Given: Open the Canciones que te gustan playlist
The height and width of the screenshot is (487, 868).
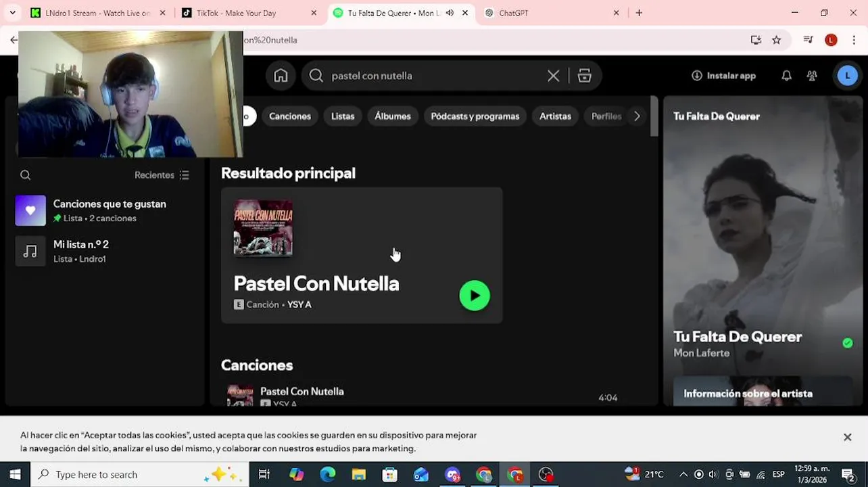Looking at the screenshot, I should (105, 211).
